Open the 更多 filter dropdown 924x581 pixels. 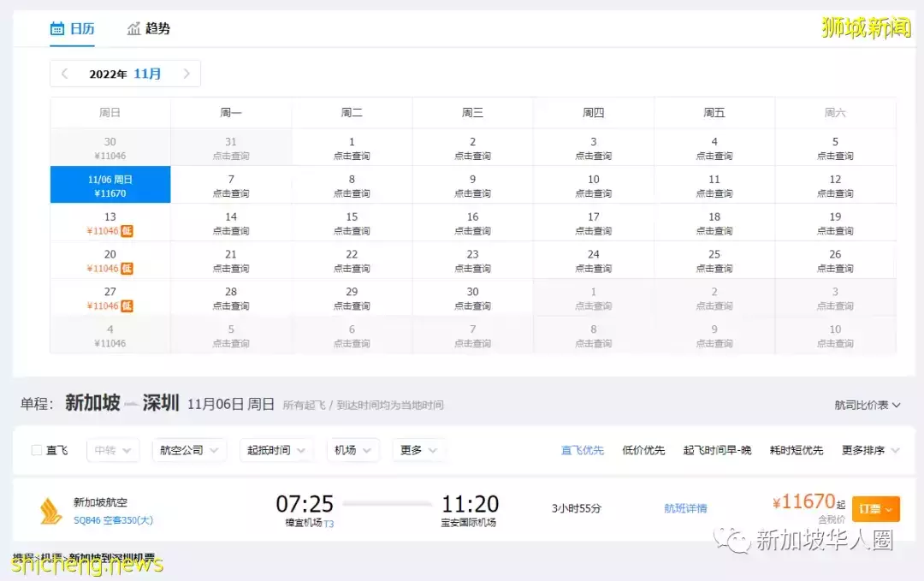click(x=418, y=450)
